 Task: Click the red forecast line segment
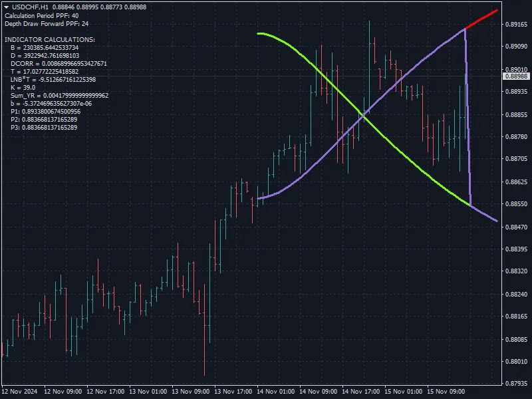pyautogui.click(x=481, y=20)
